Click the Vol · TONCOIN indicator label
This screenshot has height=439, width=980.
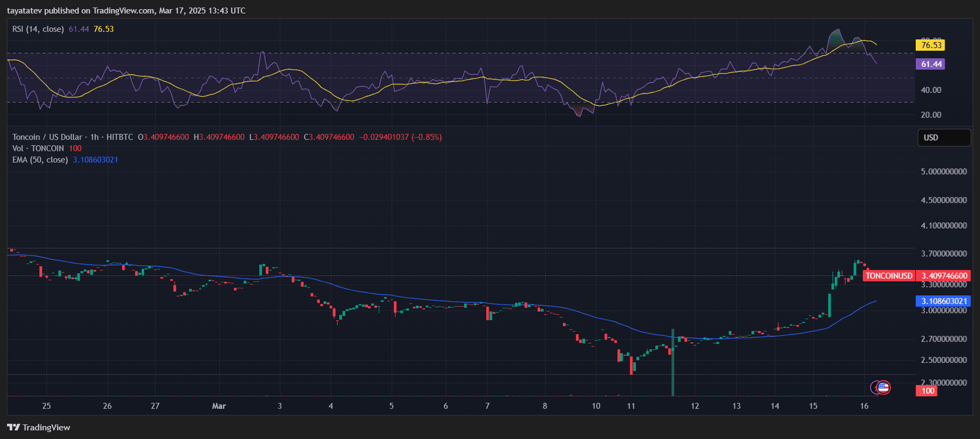pos(38,148)
